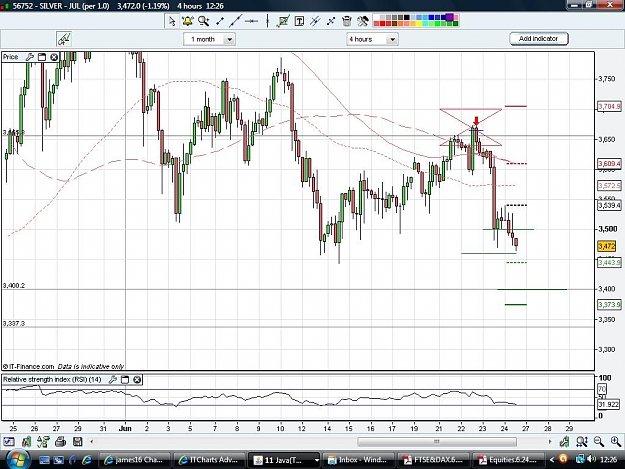This screenshot has width=625, height=469.
Task: Close the RSI indicator panel
Action: pyautogui.click(x=137, y=380)
